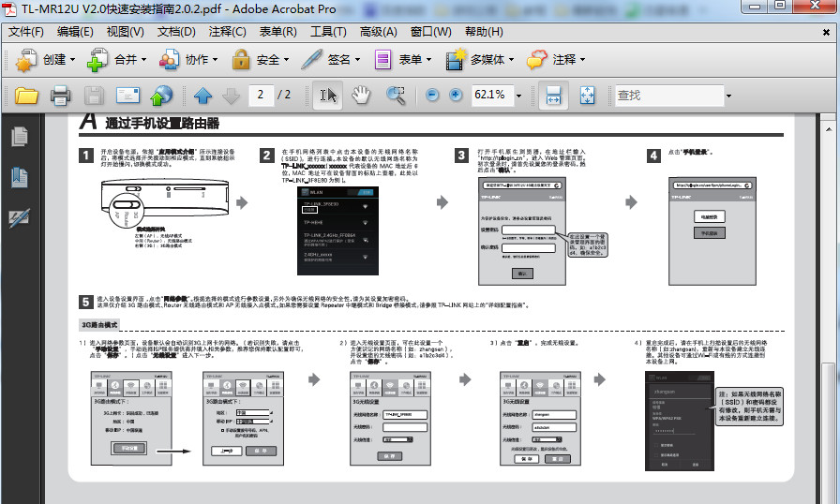Open the Bookmarks panel in sidebar
The width and height of the screenshot is (840, 504).
[20, 177]
